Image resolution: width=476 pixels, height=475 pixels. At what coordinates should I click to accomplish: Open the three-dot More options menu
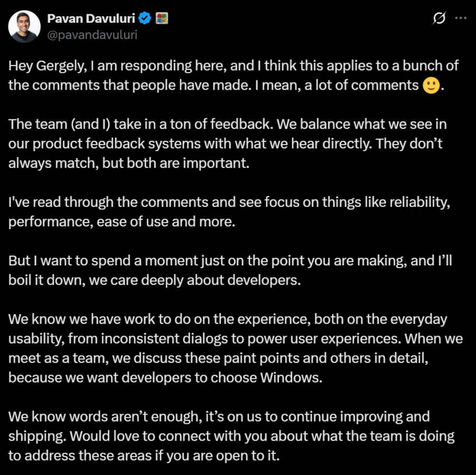coord(461,18)
